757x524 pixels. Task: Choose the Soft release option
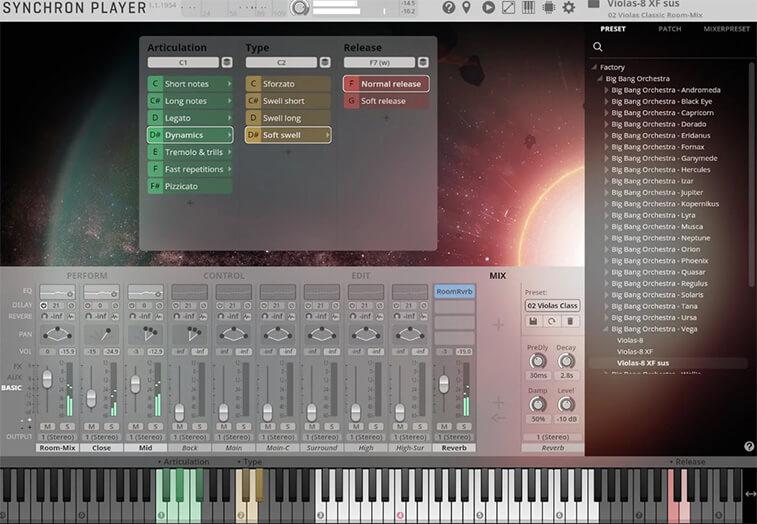click(385, 101)
